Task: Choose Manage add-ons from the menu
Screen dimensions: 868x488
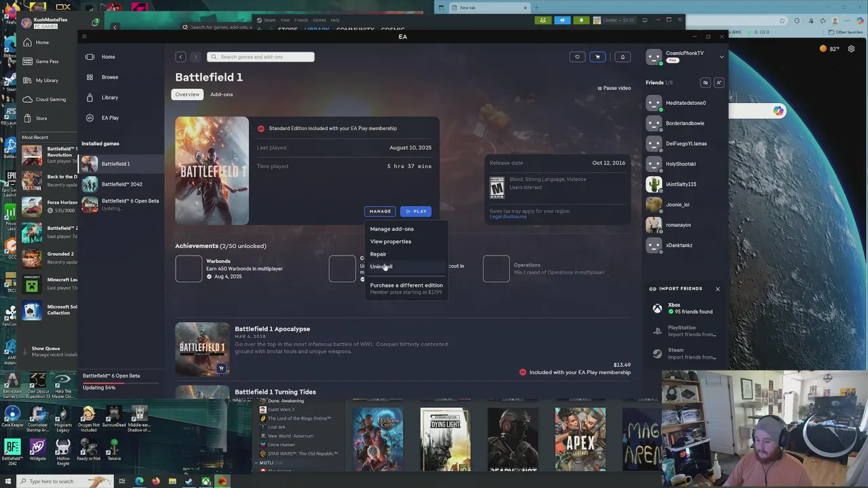Action: [392, 229]
